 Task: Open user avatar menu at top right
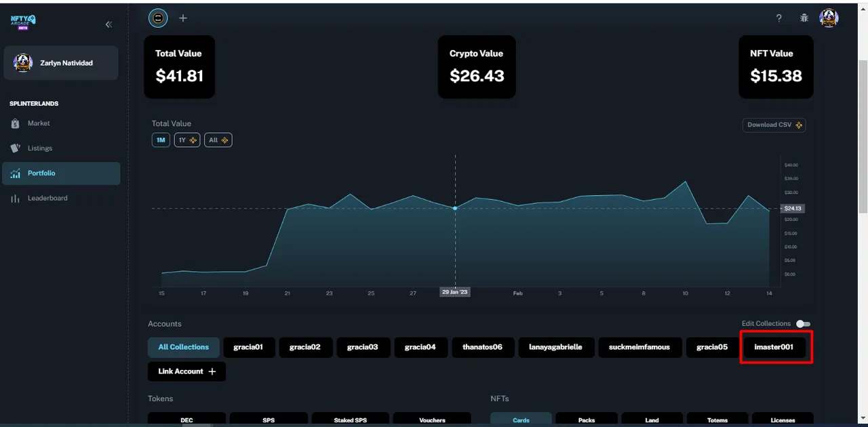click(829, 18)
